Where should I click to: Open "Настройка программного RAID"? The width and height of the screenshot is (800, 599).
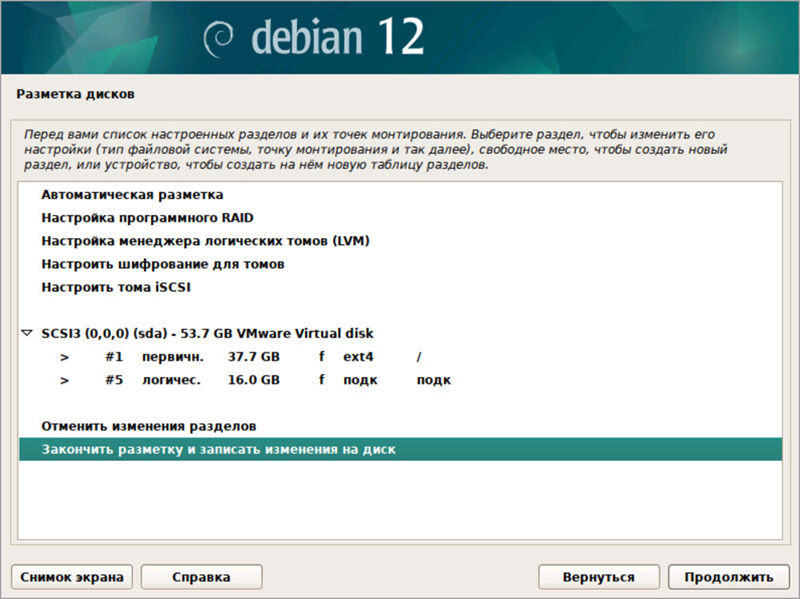[x=148, y=218]
